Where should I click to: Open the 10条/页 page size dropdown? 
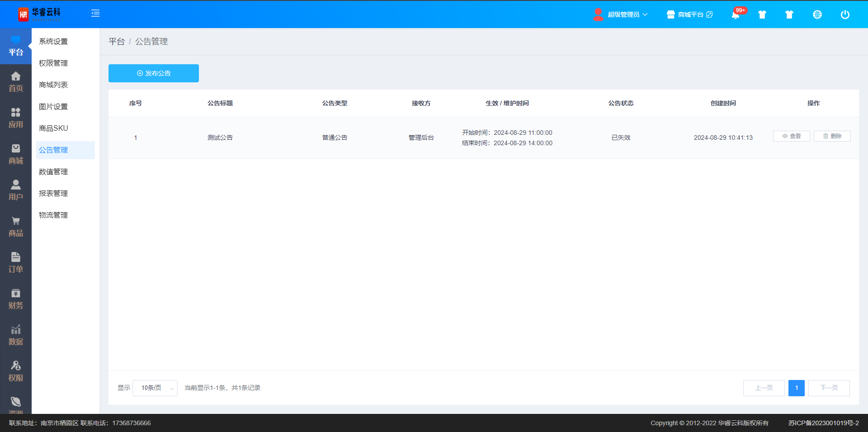point(155,388)
